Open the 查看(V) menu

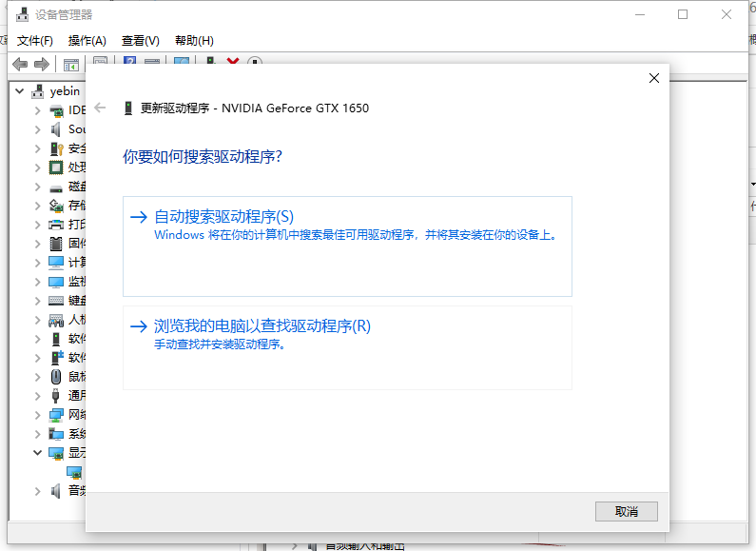point(141,41)
